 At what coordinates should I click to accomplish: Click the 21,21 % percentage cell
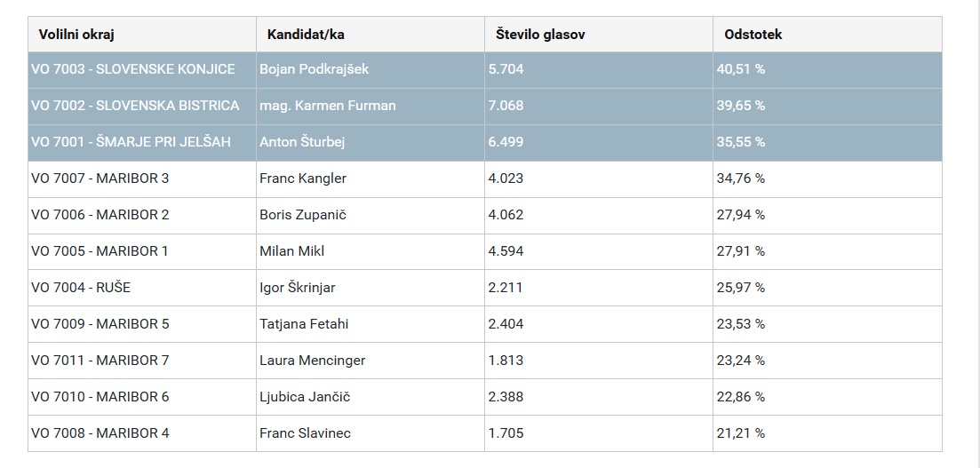[x=740, y=433]
